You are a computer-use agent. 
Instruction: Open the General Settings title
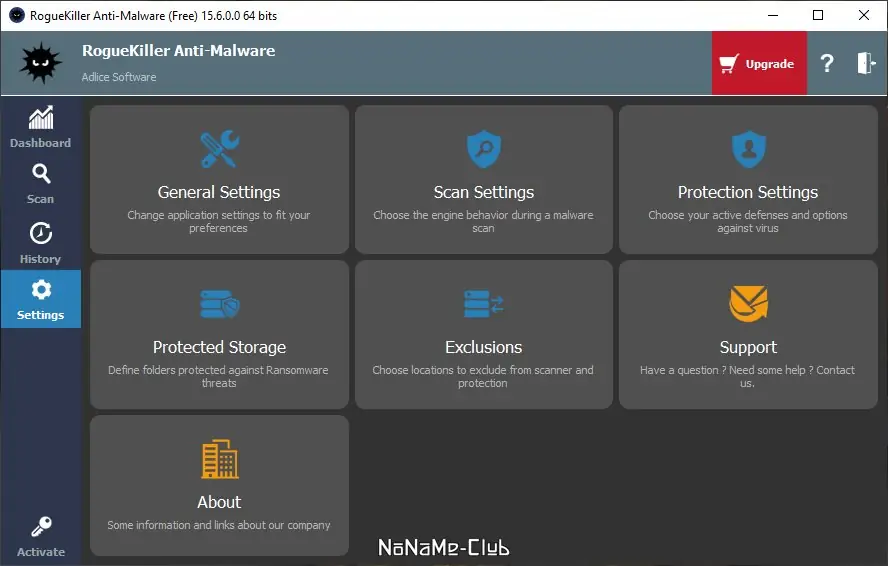tap(219, 193)
